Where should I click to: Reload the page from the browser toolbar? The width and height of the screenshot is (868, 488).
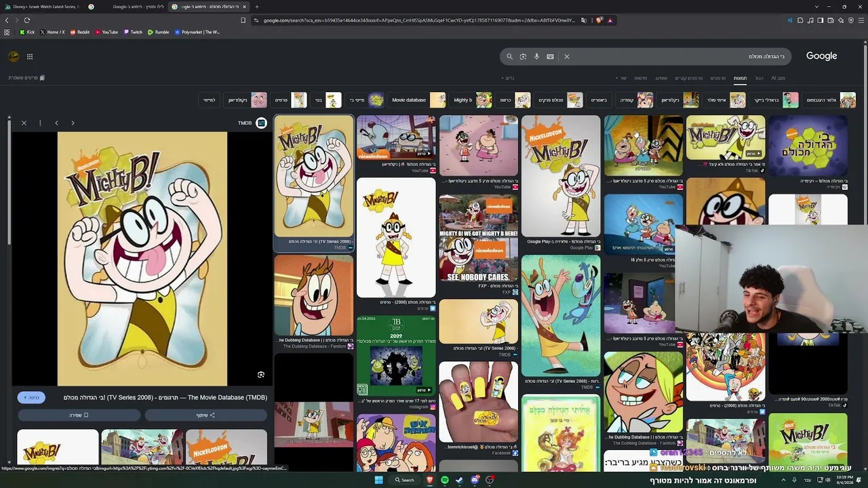[x=27, y=20]
